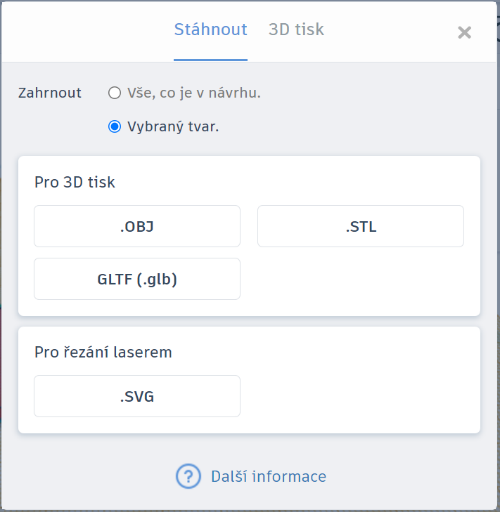This screenshot has width=500, height=512.
Task: Click the blank header area left of Stáhnout
Action: pyautogui.click(x=88, y=31)
